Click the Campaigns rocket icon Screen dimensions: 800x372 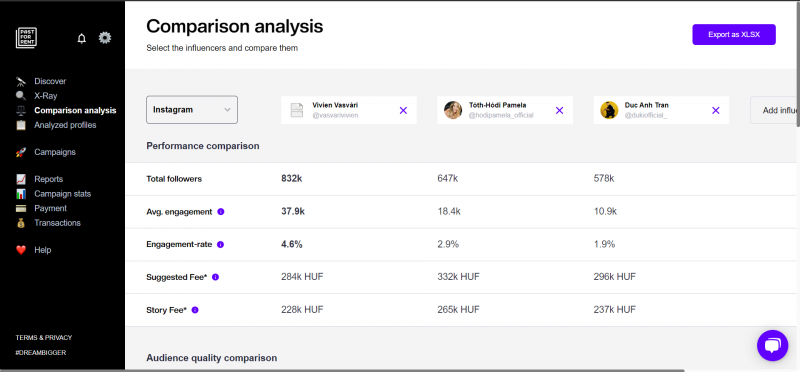click(21, 152)
